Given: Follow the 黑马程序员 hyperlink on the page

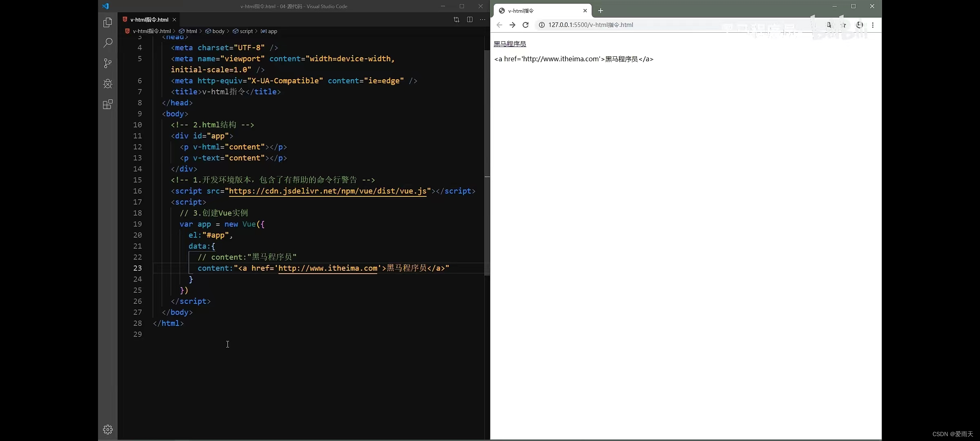Looking at the screenshot, I should pos(510,44).
